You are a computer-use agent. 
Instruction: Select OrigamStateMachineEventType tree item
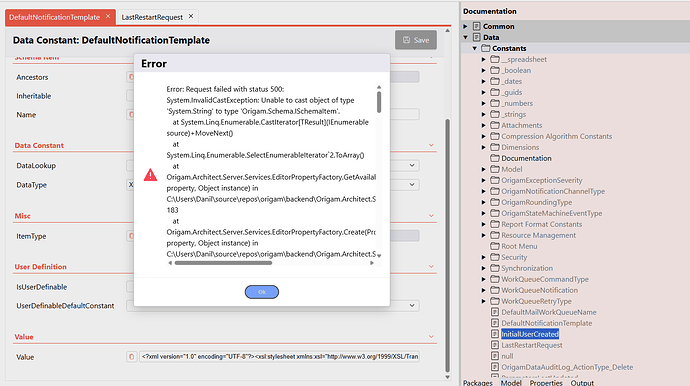pos(551,213)
